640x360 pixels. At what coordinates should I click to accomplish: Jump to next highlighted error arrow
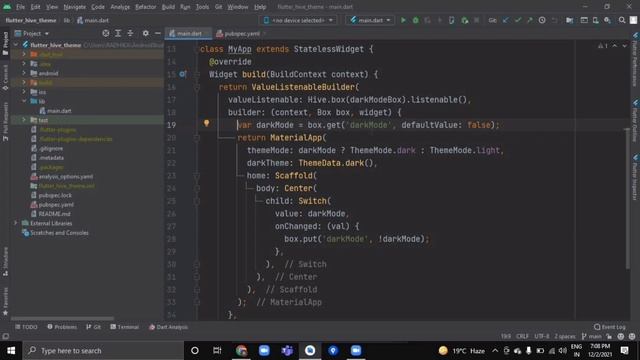point(624,46)
